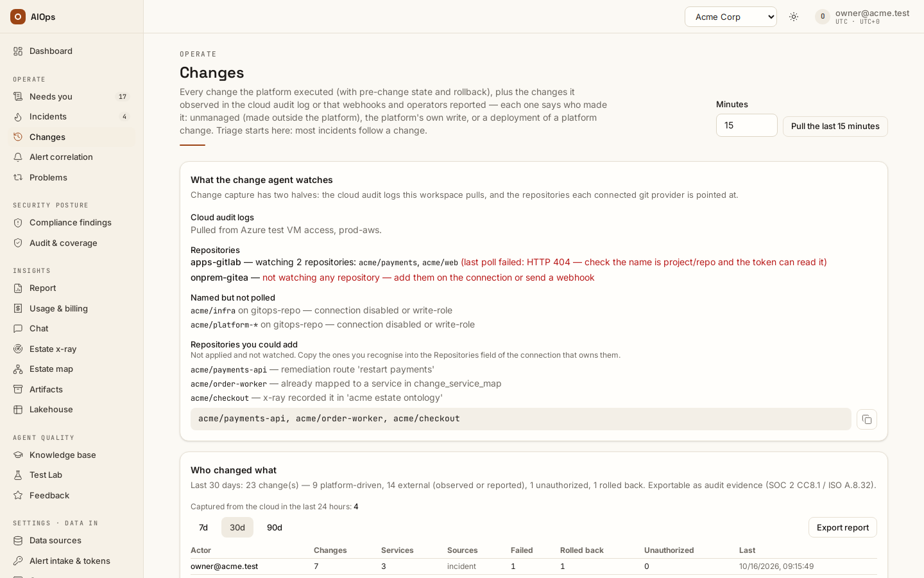Click the 'incident' sources cell
The height and width of the screenshot is (578, 924).
(461, 566)
